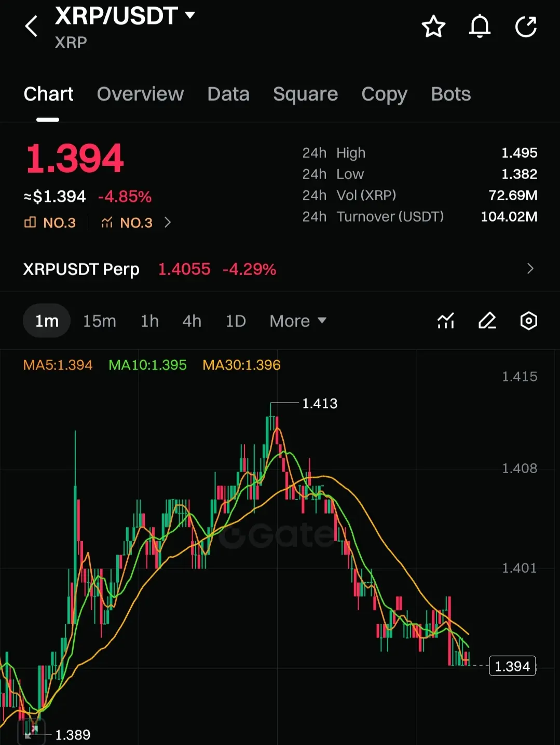Tap the -4.85% change value
This screenshot has width=560, height=745.
[x=125, y=197]
